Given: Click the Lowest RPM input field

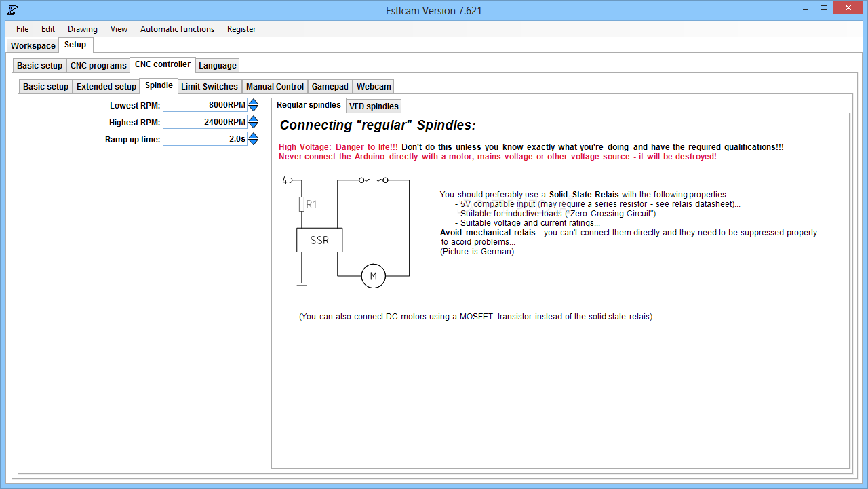Looking at the screenshot, I should 205,105.
